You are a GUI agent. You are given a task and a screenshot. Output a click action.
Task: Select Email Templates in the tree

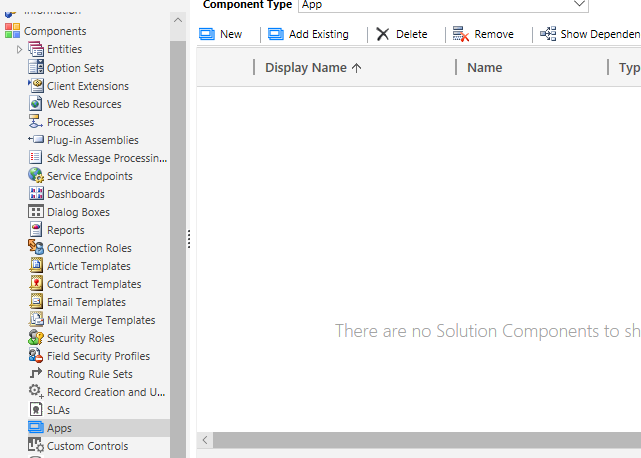[x=86, y=302]
